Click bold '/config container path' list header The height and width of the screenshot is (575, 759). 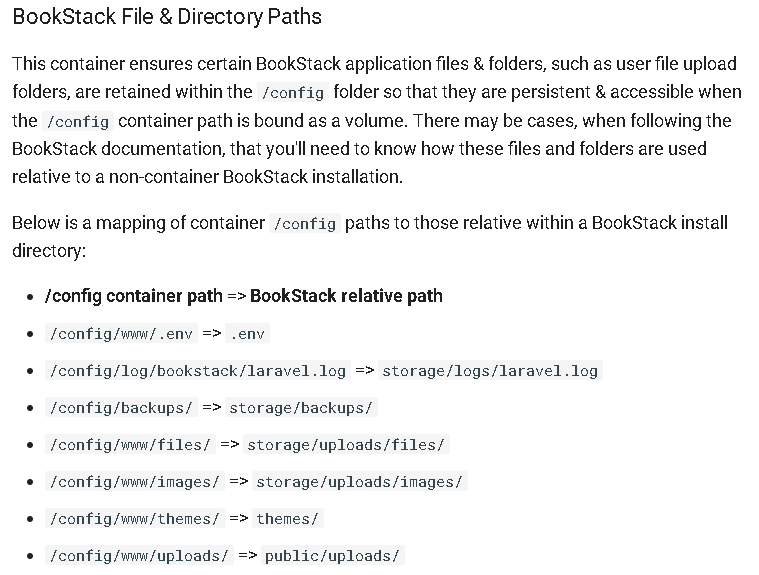pos(134,296)
